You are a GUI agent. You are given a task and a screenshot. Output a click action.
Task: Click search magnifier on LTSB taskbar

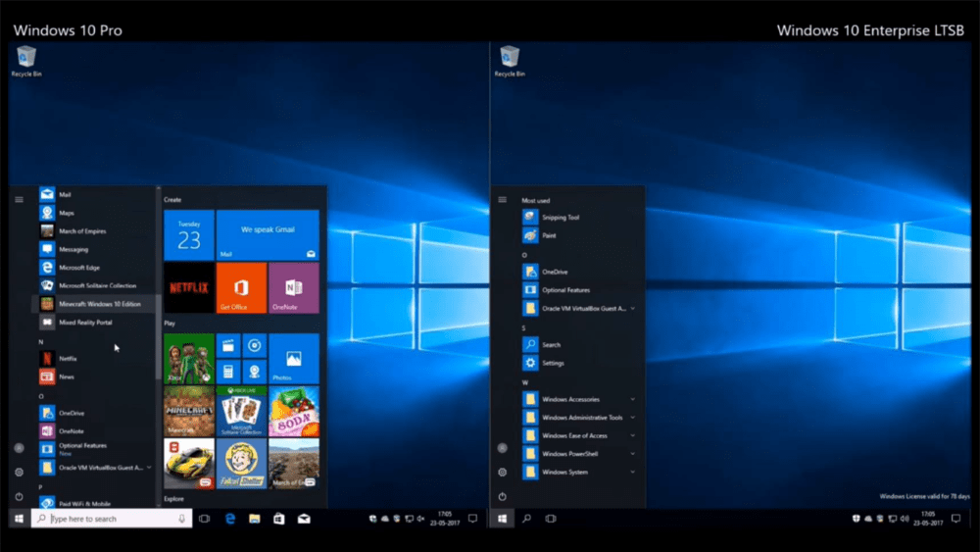coord(527,519)
